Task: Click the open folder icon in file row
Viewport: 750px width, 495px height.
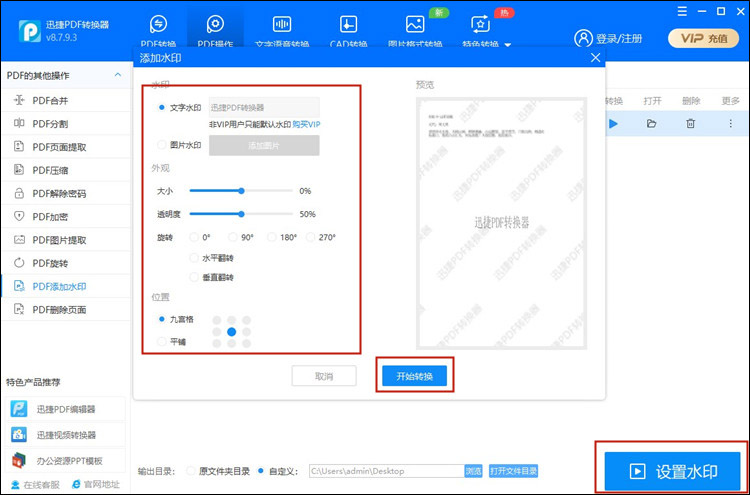Action: click(x=651, y=124)
